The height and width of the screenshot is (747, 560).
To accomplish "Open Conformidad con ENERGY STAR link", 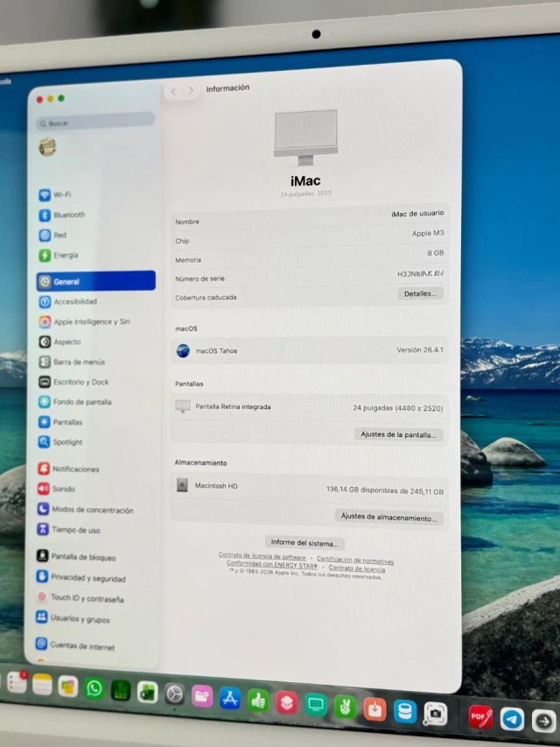I will click(272, 564).
